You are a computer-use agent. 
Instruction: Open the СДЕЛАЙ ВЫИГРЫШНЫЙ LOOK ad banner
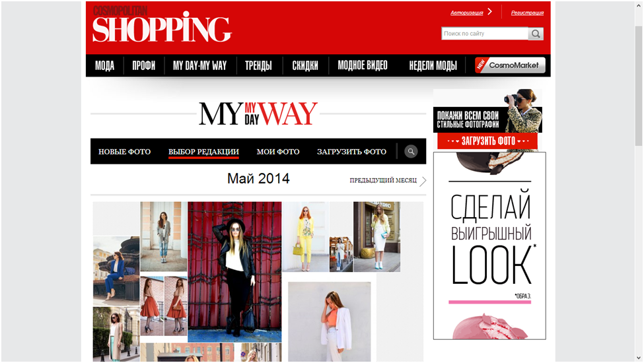(x=489, y=246)
